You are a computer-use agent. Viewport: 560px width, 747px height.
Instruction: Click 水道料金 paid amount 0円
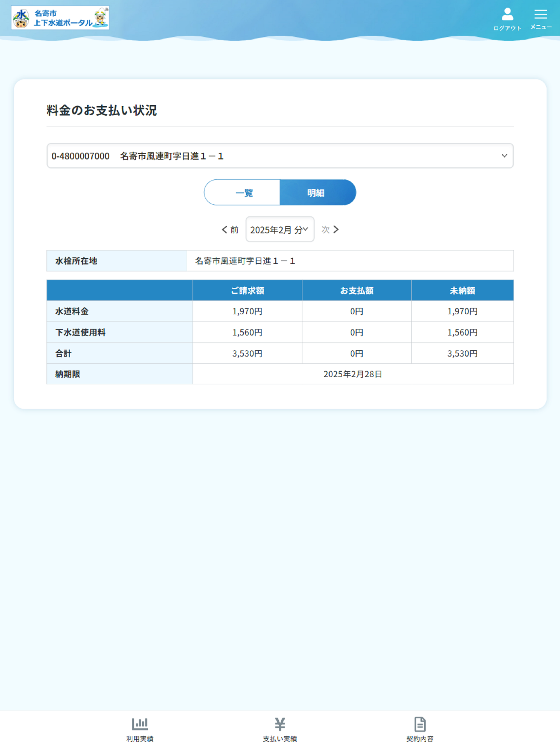point(357,311)
